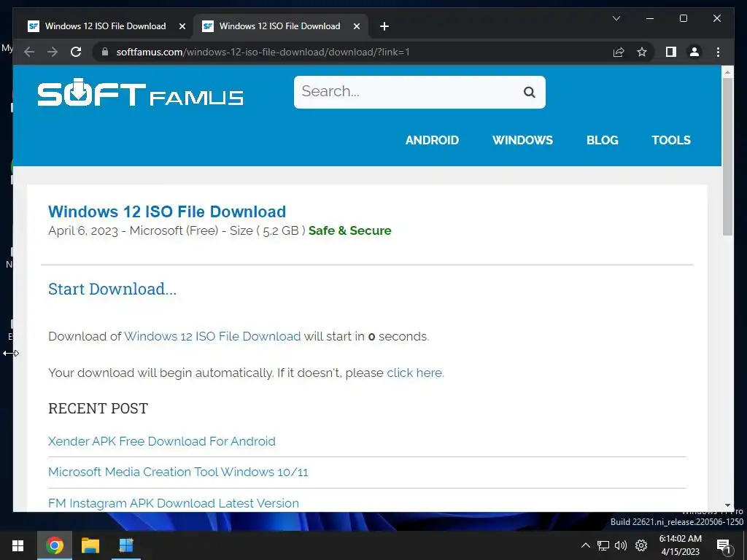Close the first Windows 12 ISO tab
The image size is (747, 560).
click(182, 26)
